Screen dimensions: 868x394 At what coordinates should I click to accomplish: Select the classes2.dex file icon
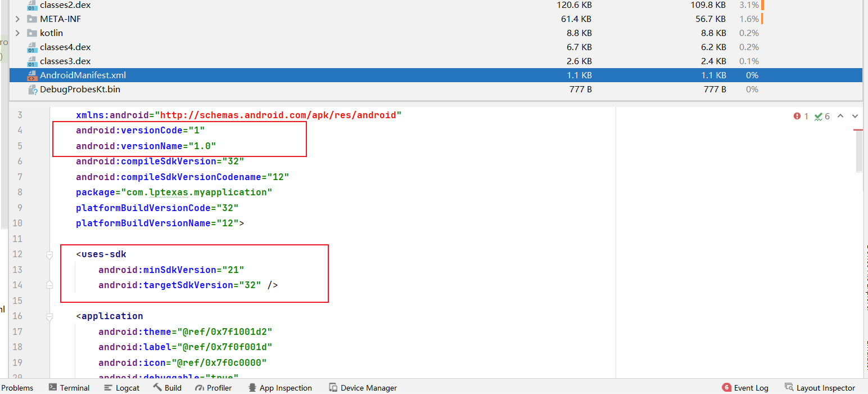(32, 5)
